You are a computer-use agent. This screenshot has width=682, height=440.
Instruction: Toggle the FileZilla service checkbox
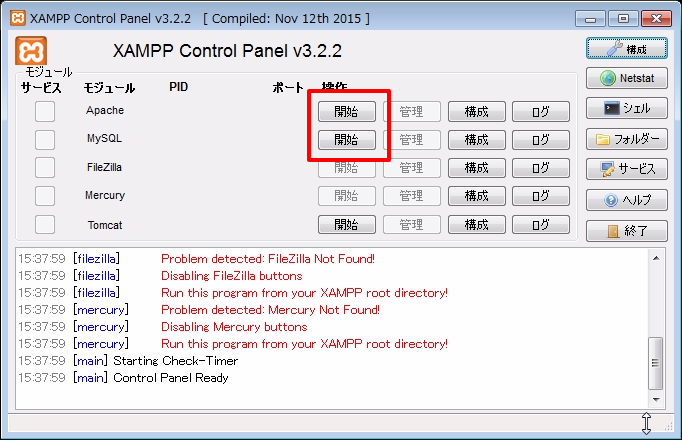(x=45, y=167)
